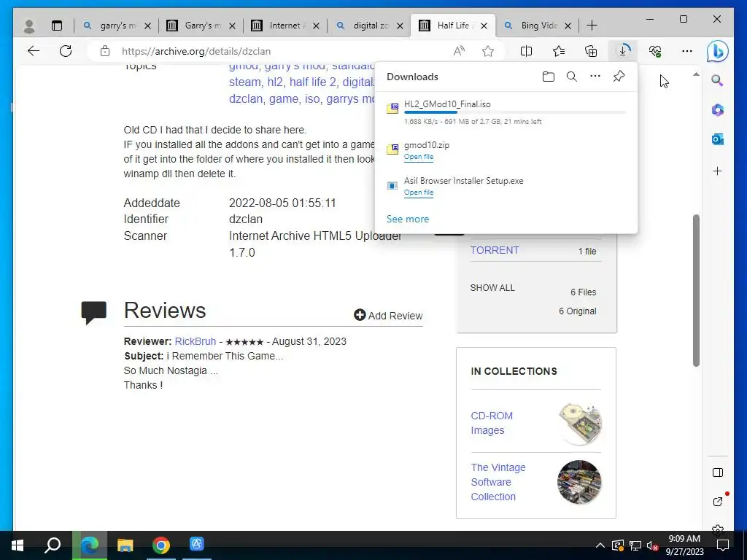Reload the page with refresh icon
Viewport: 747px width, 560px height.
(x=66, y=51)
